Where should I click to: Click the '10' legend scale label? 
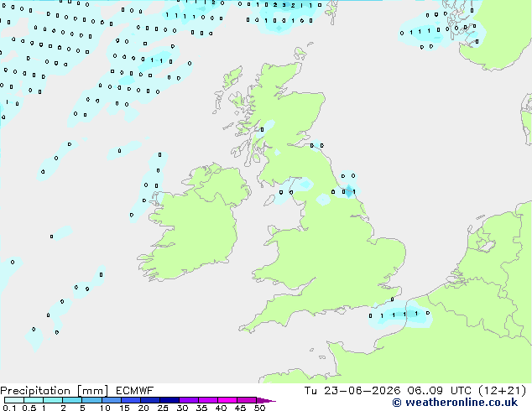(x=105, y=408)
